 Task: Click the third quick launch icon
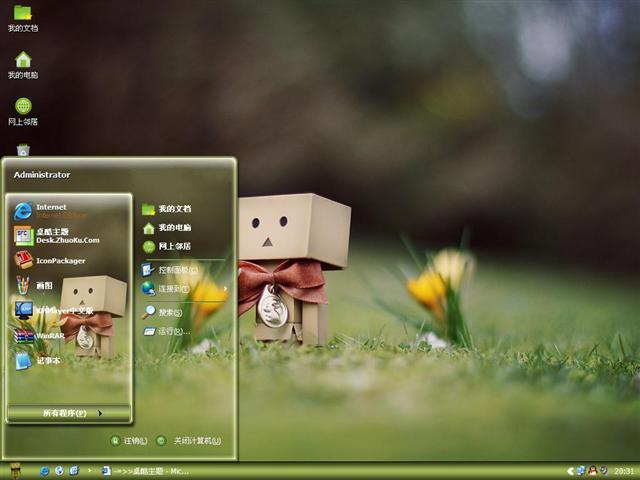point(74,471)
